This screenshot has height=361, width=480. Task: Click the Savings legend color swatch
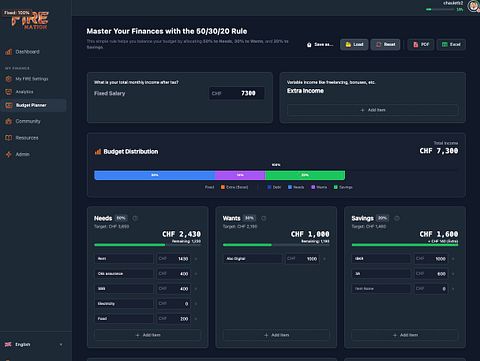(336, 187)
